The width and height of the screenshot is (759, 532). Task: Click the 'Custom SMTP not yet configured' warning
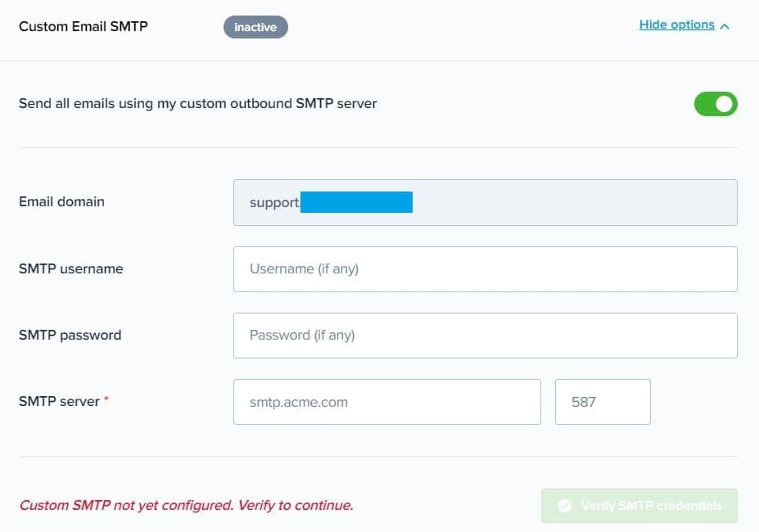[x=186, y=505]
